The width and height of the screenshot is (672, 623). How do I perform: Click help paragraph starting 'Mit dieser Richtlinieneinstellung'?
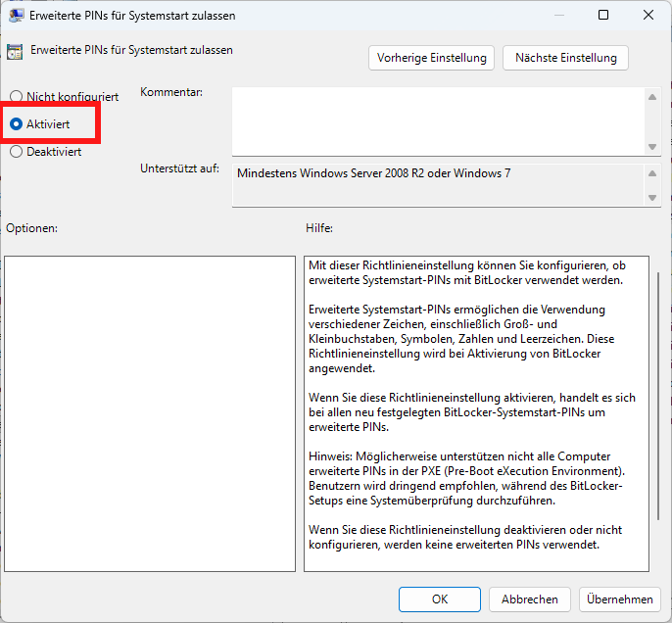click(467, 272)
